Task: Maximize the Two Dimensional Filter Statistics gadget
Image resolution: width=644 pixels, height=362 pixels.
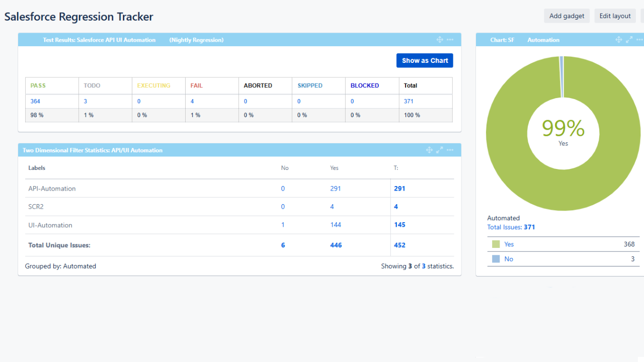Action: tap(439, 150)
